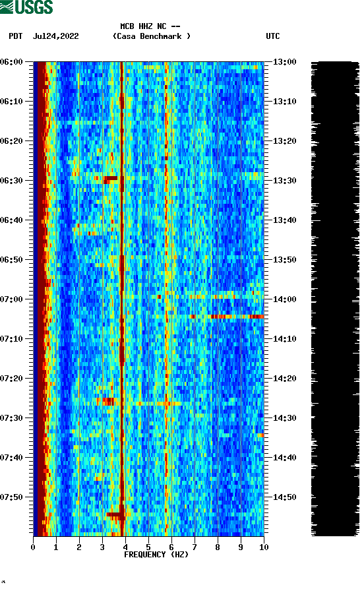Click the 10 Hz frequency tick label
This screenshot has width=364, height=589.
(x=264, y=547)
